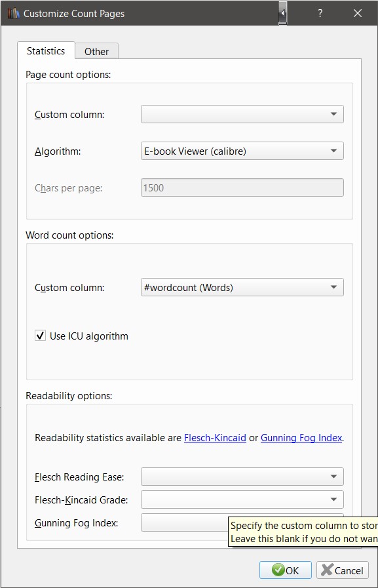Confirm settings with the OK button
Viewport: 378px width, 588px height.
286,570
